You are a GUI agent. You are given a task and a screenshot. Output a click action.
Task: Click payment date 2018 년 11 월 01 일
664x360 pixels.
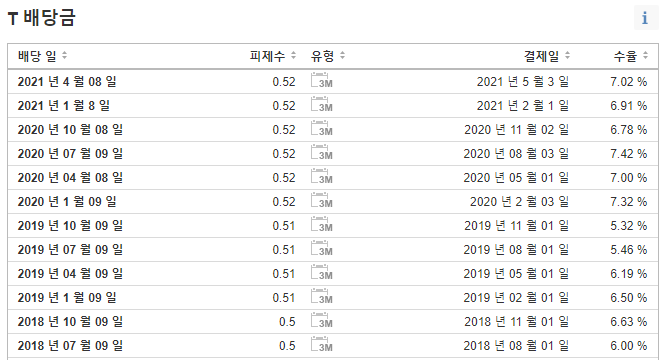[517, 322]
